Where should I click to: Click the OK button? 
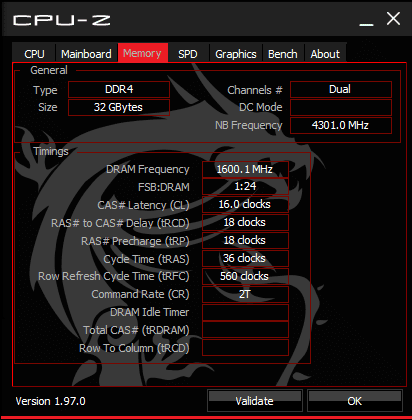(x=355, y=400)
